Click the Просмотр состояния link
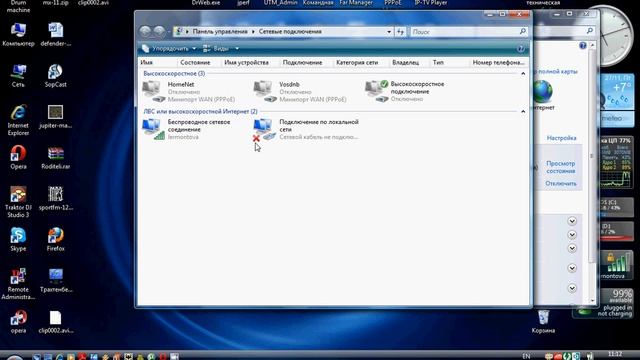Screen dimensions: 640x360 click(561, 167)
